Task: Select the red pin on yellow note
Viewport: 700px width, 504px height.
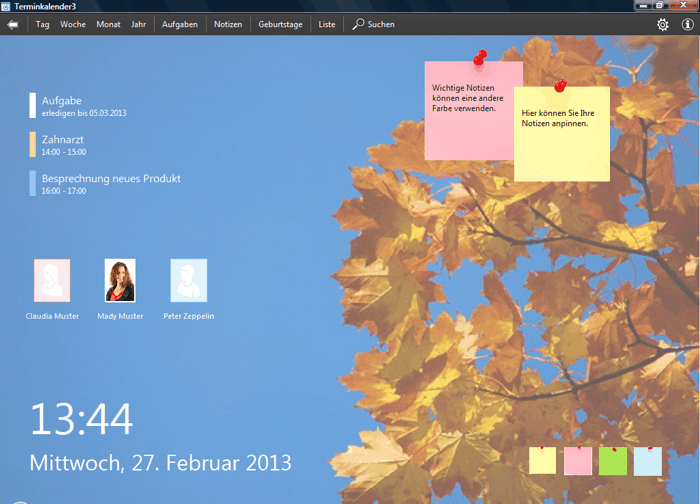Action: [560, 87]
